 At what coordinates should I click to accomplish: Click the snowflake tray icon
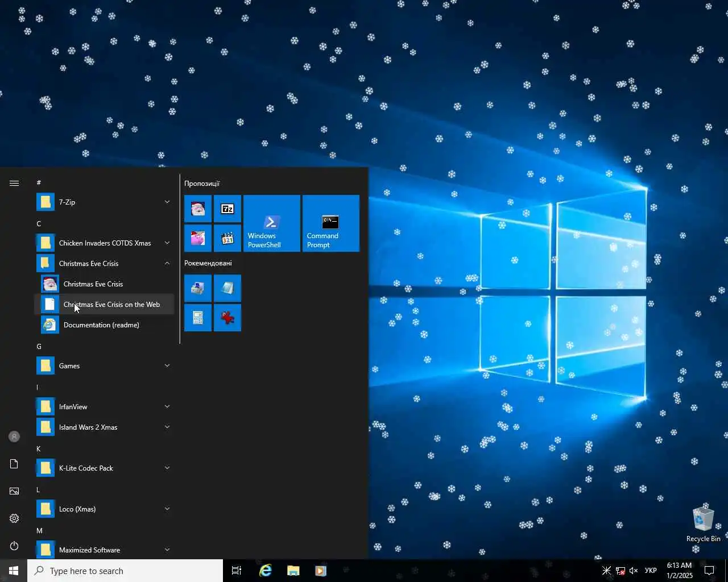click(606, 571)
